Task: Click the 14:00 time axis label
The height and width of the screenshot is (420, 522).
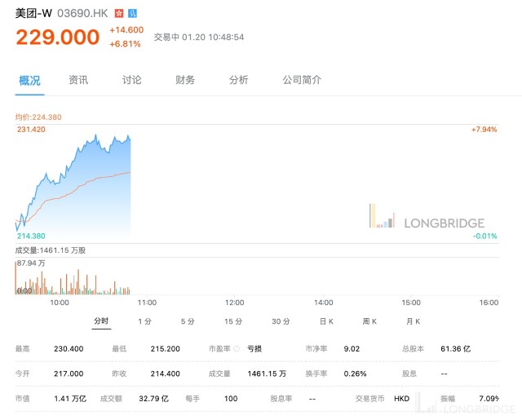Action: (x=324, y=303)
